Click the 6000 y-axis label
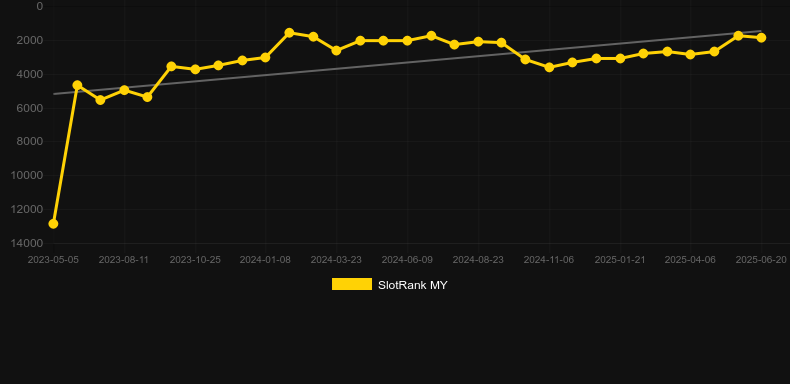The image size is (790, 384). point(30,108)
